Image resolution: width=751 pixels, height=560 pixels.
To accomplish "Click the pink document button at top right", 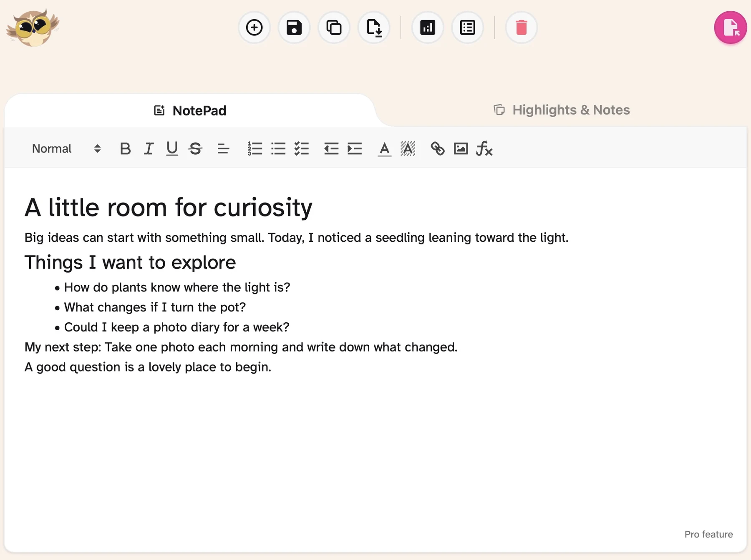I will click(x=731, y=28).
